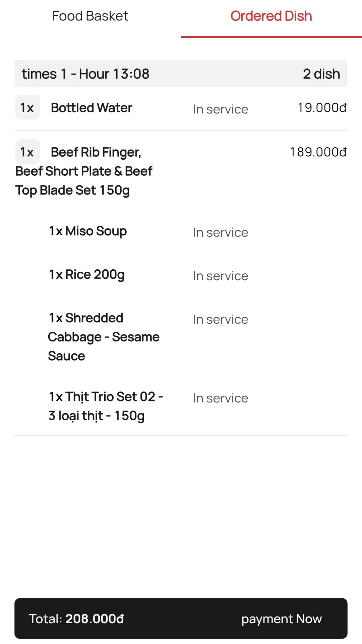Click the Bottled Water quantity badge
This screenshot has height=644, width=362.
pos(27,108)
